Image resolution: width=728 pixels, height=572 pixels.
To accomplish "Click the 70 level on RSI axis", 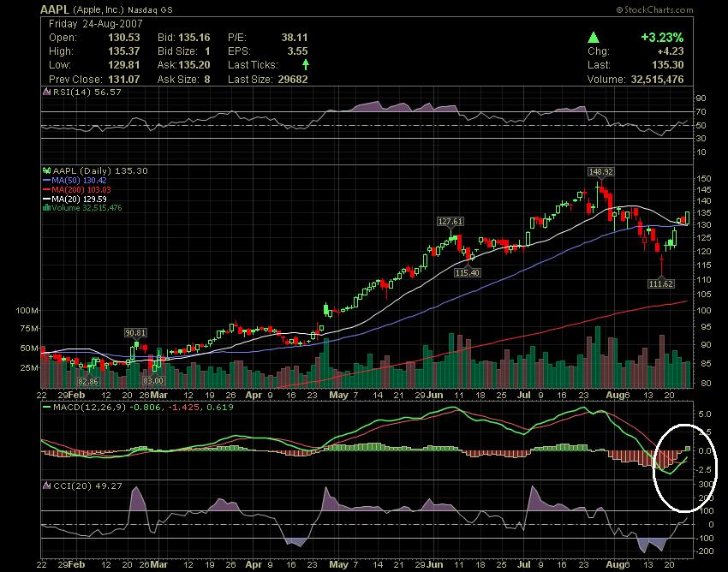I will tap(701, 112).
